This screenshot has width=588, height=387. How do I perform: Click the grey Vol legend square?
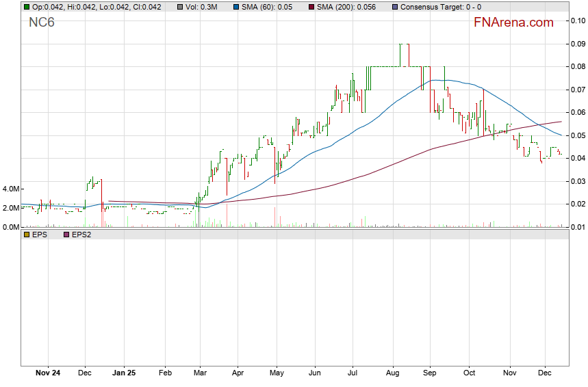179,7
